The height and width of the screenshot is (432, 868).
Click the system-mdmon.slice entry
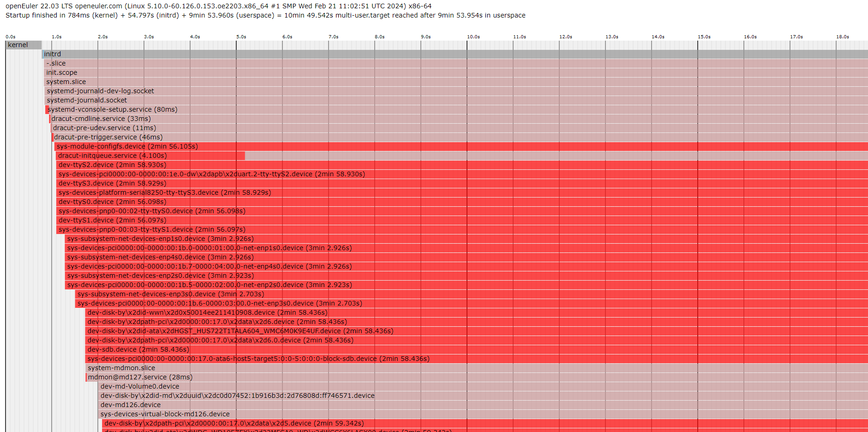pos(121,368)
